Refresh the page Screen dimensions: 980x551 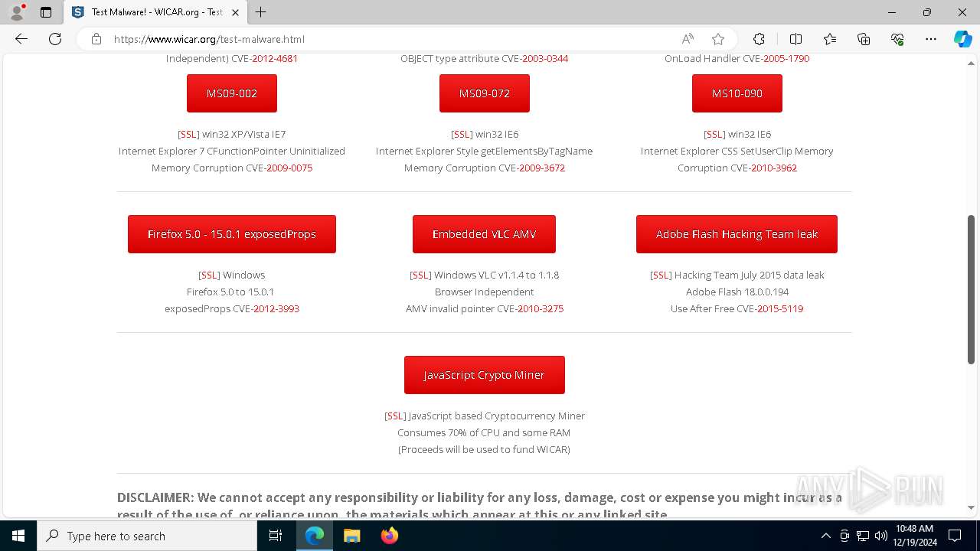55,39
